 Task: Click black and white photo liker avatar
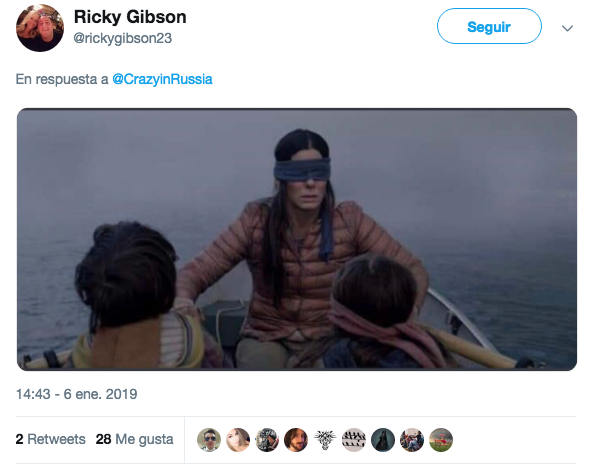[x=267, y=440]
